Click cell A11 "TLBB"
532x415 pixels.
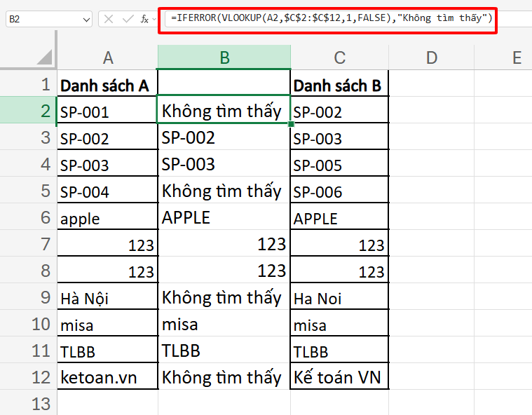pyautogui.click(x=107, y=350)
